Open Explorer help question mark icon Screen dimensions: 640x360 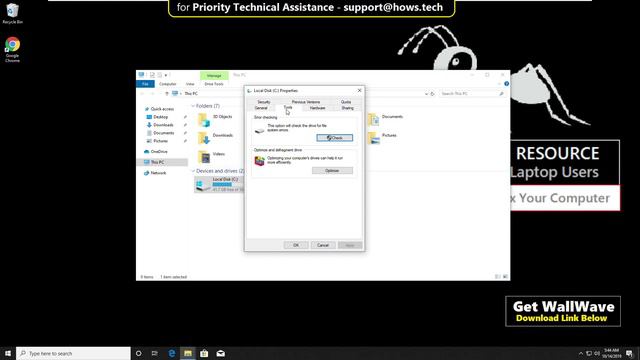(507, 84)
